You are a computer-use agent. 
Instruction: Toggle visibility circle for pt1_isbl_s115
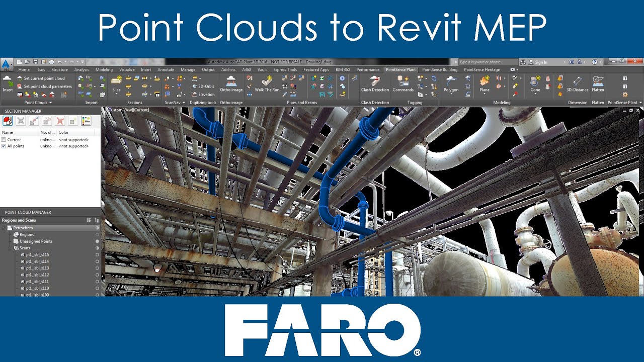97,255
